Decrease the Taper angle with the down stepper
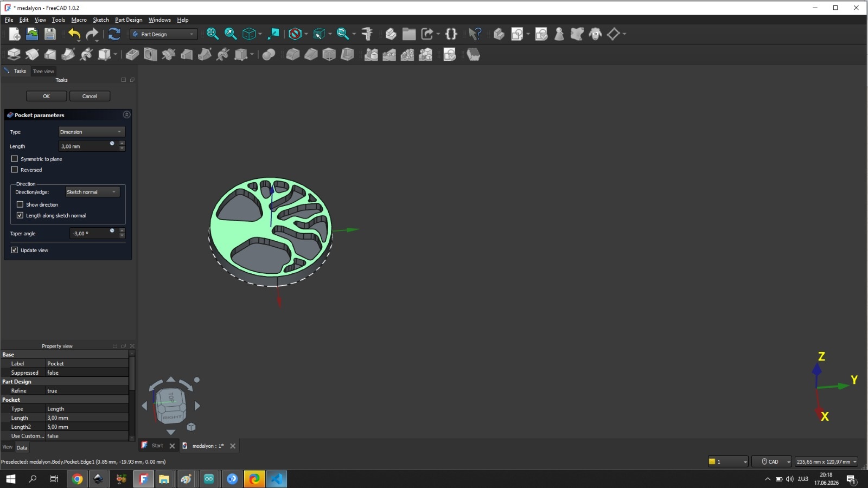The width and height of the screenshot is (868, 488). 122,236
